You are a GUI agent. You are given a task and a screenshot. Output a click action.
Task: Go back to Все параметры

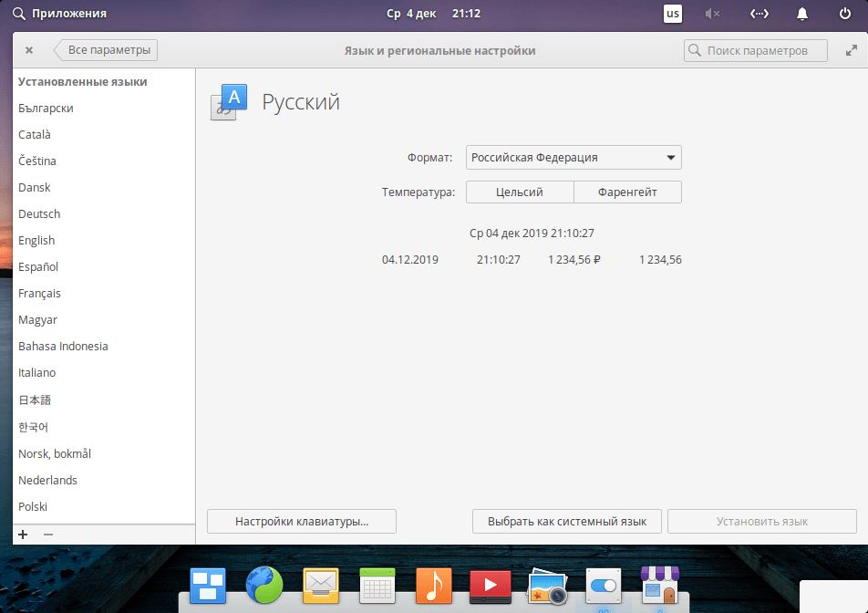[108, 50]
